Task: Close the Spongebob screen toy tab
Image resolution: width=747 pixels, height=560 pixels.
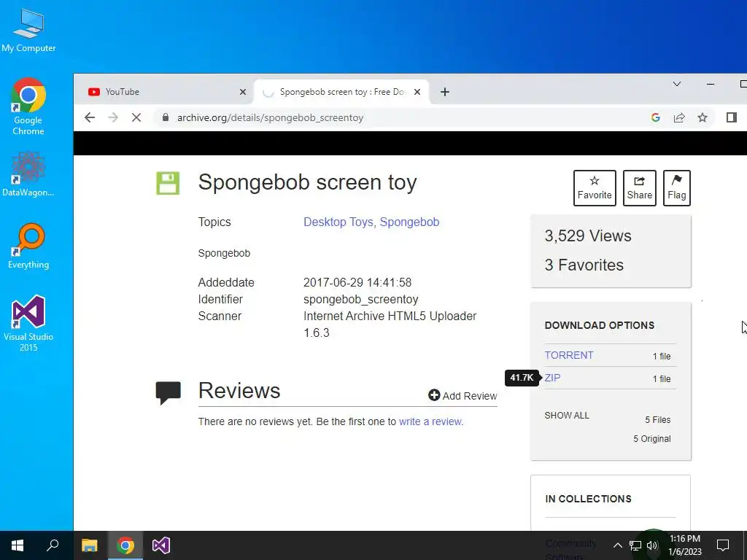Action: [x=417, y=92]
